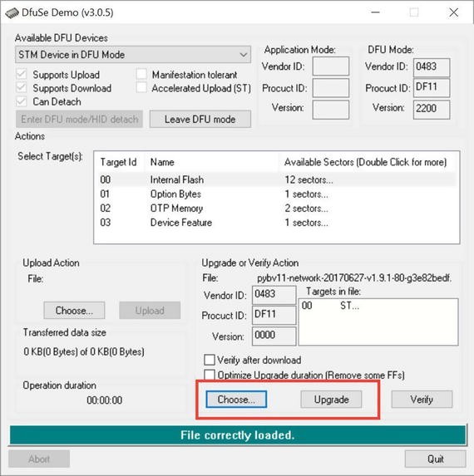Select the Device Feature target row
This screenshot has height=476, width=474.
point(276,223)
